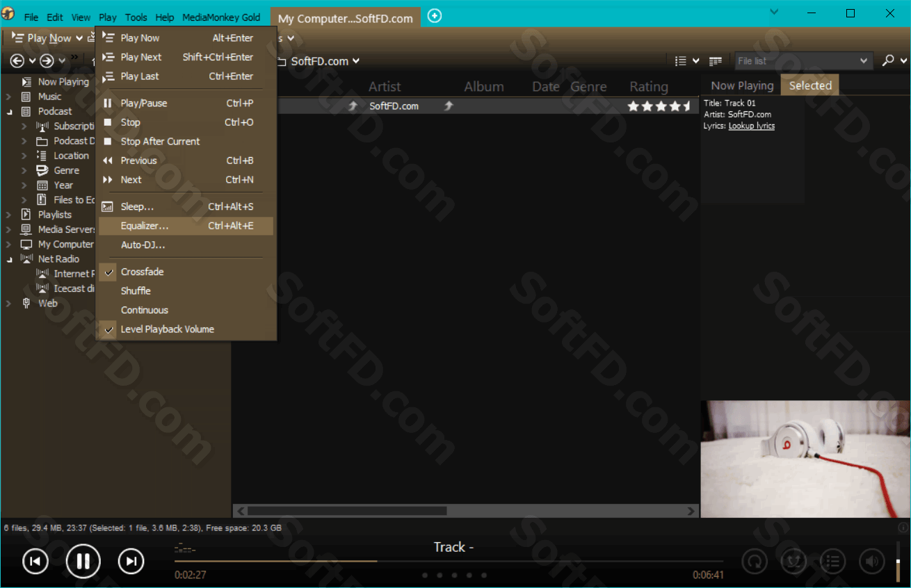Open the MediaMonkey Gold menu

pyautogui.click(x=221, y=17)
